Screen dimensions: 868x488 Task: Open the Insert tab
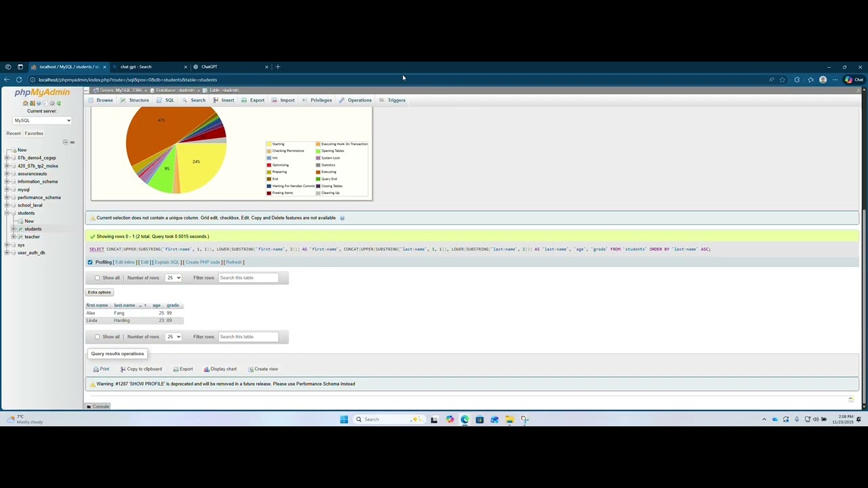224,100
